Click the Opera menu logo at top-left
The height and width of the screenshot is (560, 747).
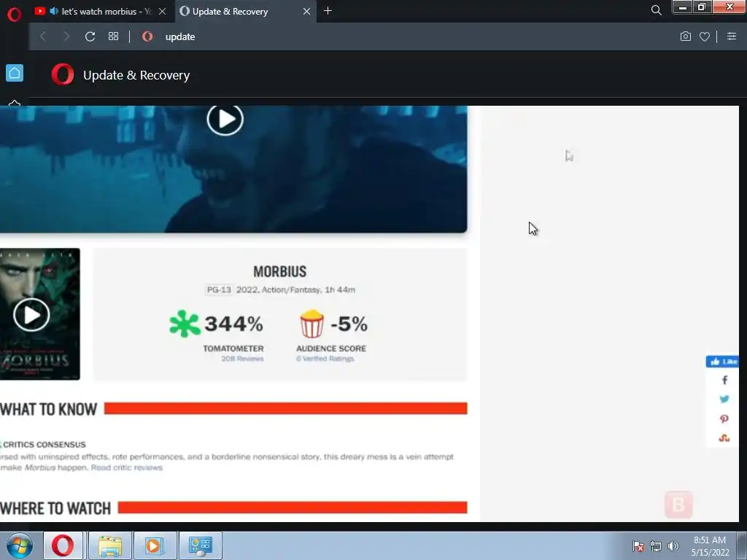[x=15, y=15]
